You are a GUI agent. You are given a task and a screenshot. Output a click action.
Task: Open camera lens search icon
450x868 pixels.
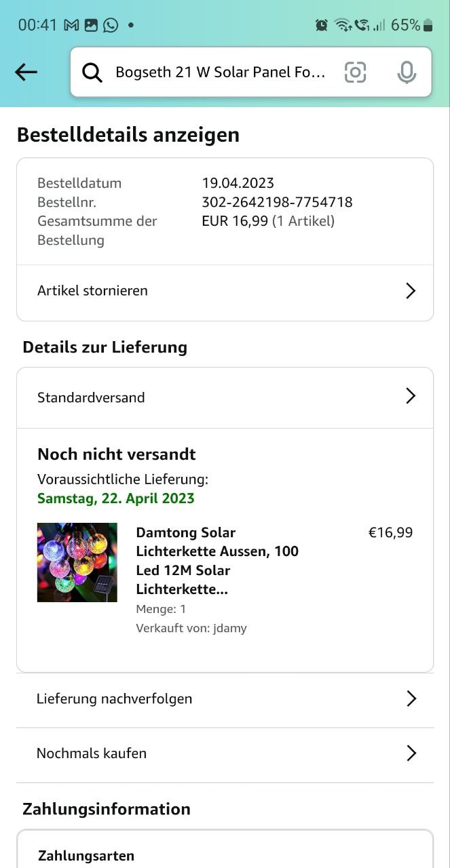click(355, 72)
